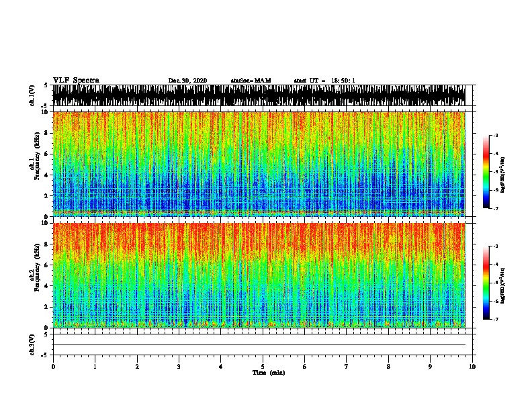
Task: Click the ch.2 spectrogram color scale bar
Action: pyautogui.click(x=486, y=283)
